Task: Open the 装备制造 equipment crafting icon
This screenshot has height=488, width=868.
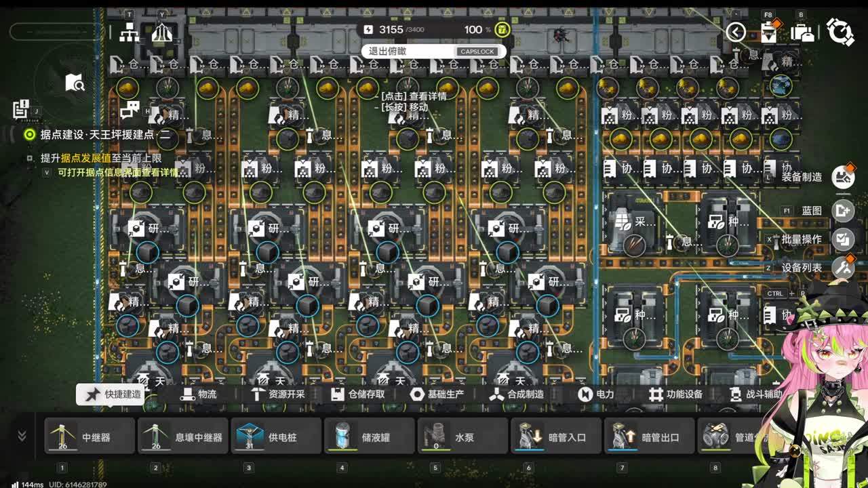Action: click(x=843, y=177)
